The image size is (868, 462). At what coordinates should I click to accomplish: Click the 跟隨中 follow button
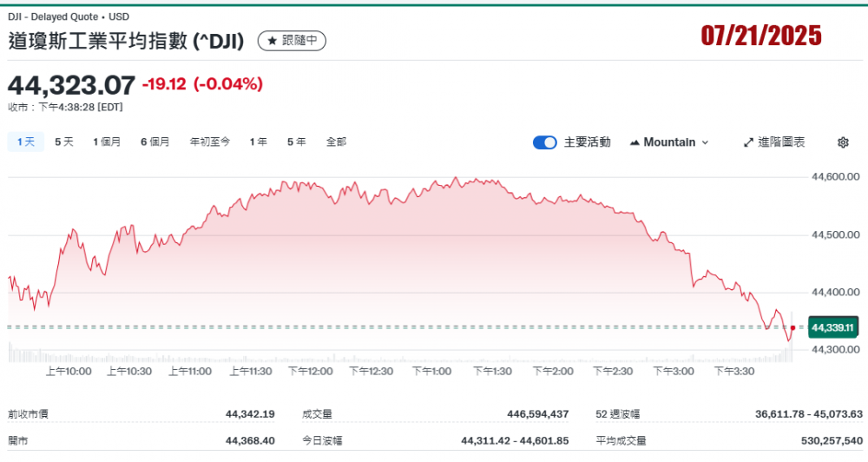[293, 41]
